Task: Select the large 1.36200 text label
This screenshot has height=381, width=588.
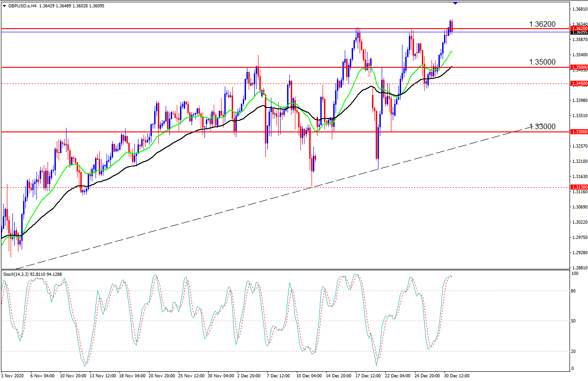Action: point(542,24)
